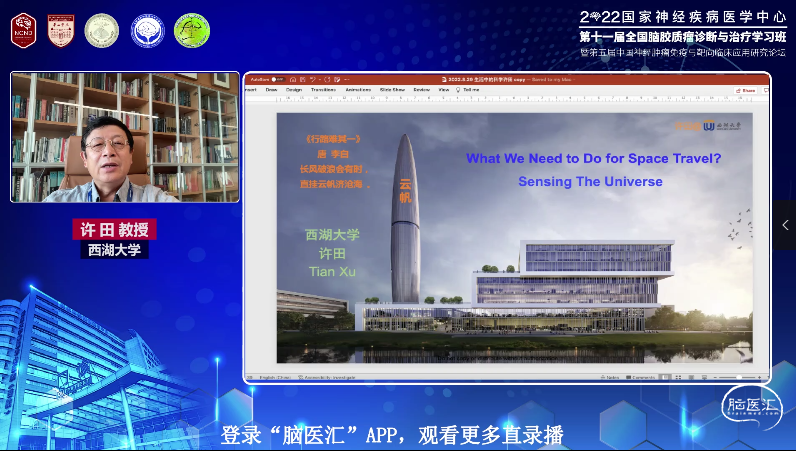Click the Notes button in status bar

(x=610, y=377)
